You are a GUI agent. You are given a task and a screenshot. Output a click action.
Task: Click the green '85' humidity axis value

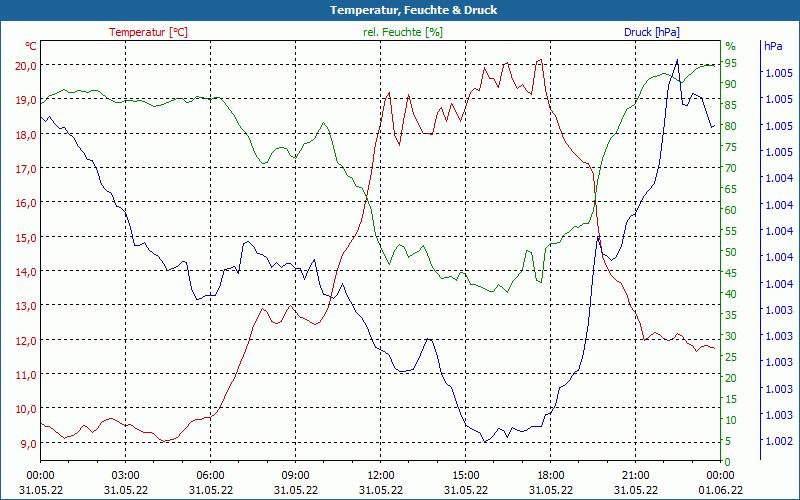(731, 105)
